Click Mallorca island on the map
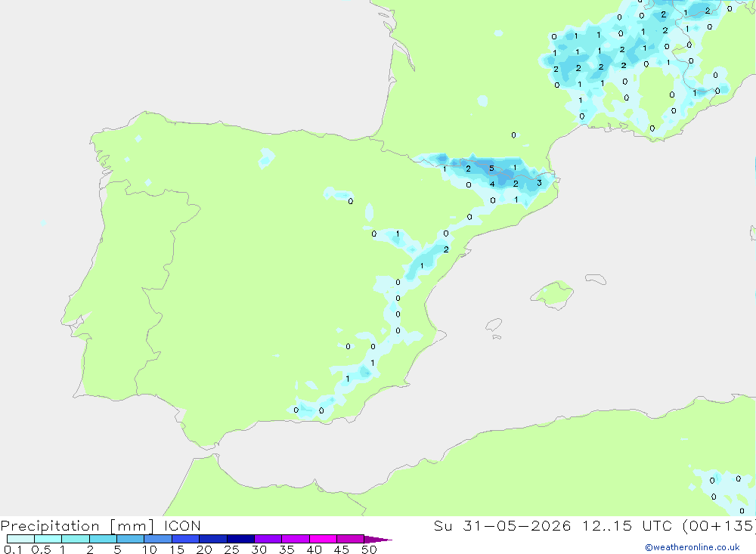The width and height of the screenshot is (756, 554). (553, 295)
